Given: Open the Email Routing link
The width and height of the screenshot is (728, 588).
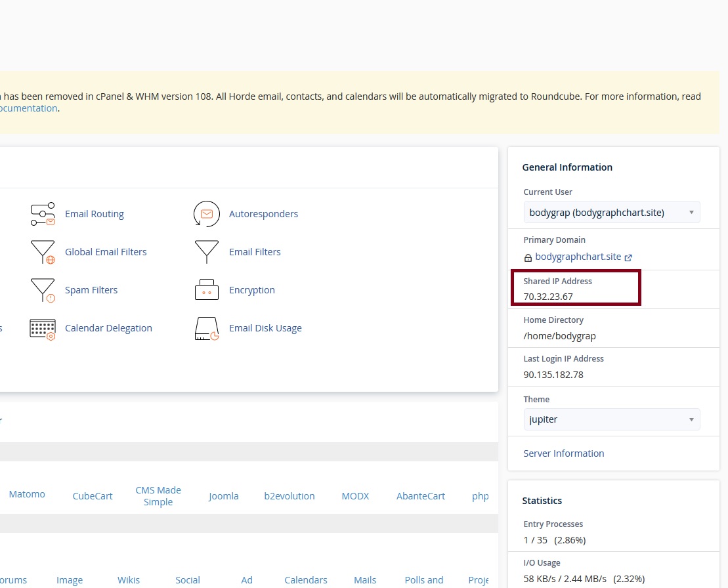Looking at the screenshot, I should (95, 214).
